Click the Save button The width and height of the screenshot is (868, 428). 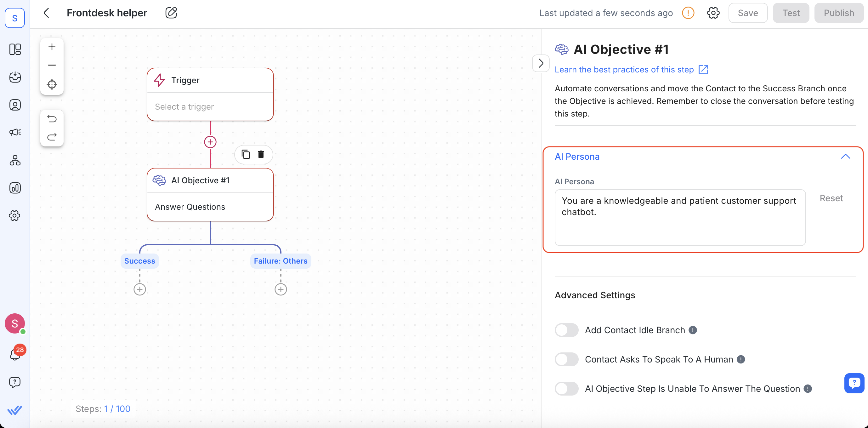click(x=747, y=13)
